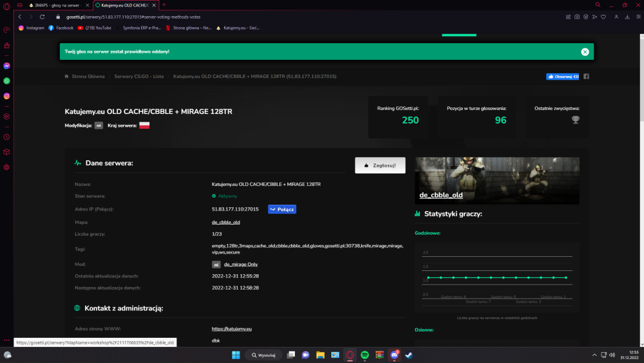Go back to the previous page

pos(20,17)
